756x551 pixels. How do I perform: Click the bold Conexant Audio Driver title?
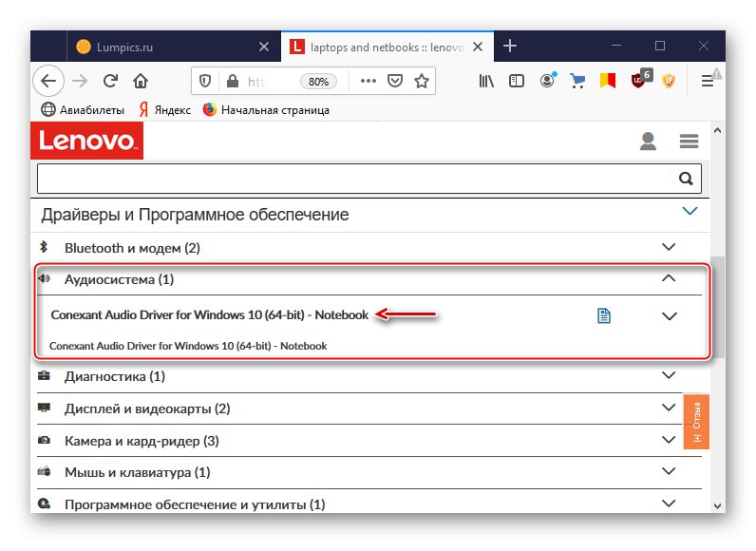tap(209, 314)
